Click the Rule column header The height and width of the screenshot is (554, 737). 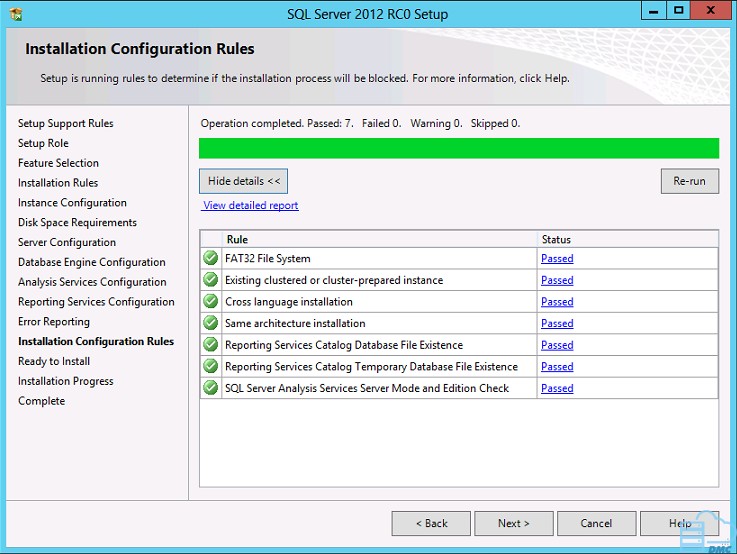point(379,239)
